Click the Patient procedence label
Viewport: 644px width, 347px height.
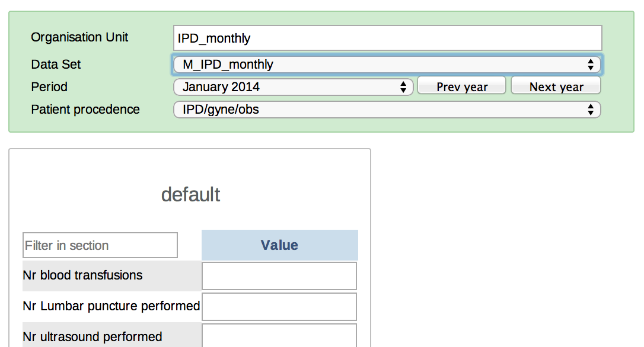pos(85,110)
